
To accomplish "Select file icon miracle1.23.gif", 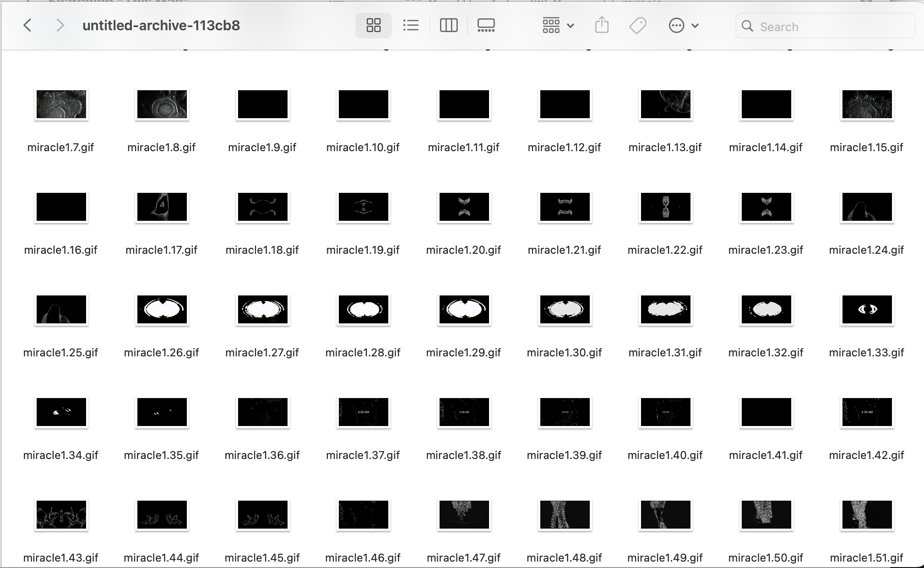I will click(766, 207).
